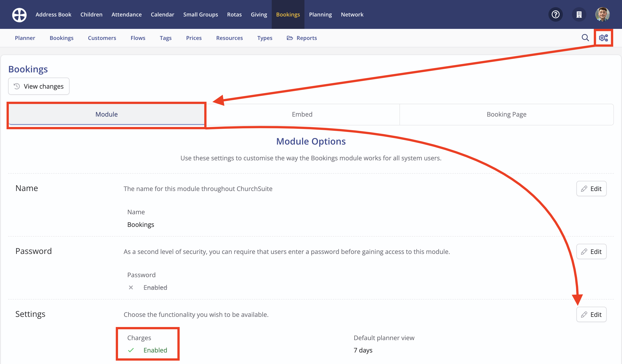This screenshot has width=622, height=364.
Task: Open Small Groups module
Action: point(201,15)
